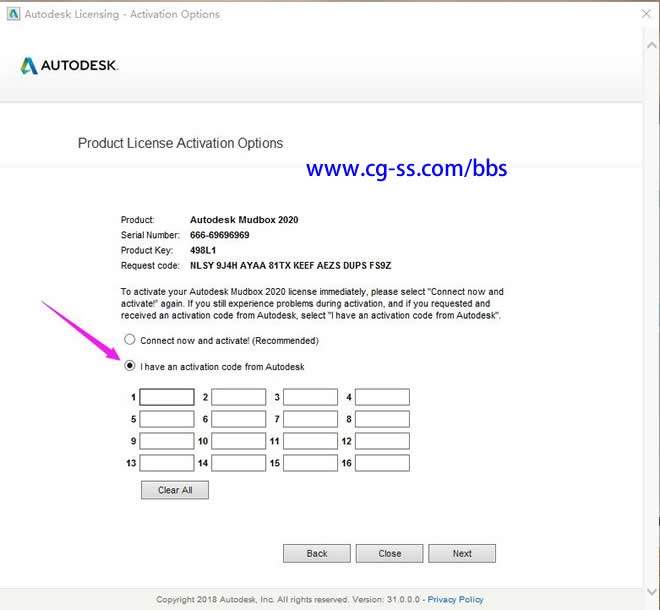660x610 pixels.
Task: Click activation code field 12
Action: (382, 441)
